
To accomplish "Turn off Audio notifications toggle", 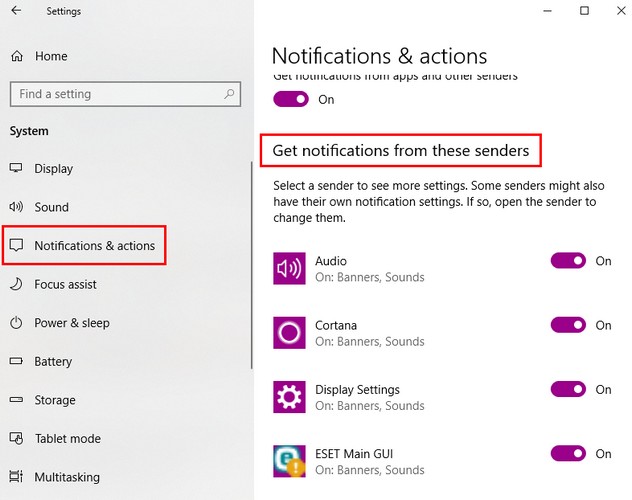I will point(567,261).
